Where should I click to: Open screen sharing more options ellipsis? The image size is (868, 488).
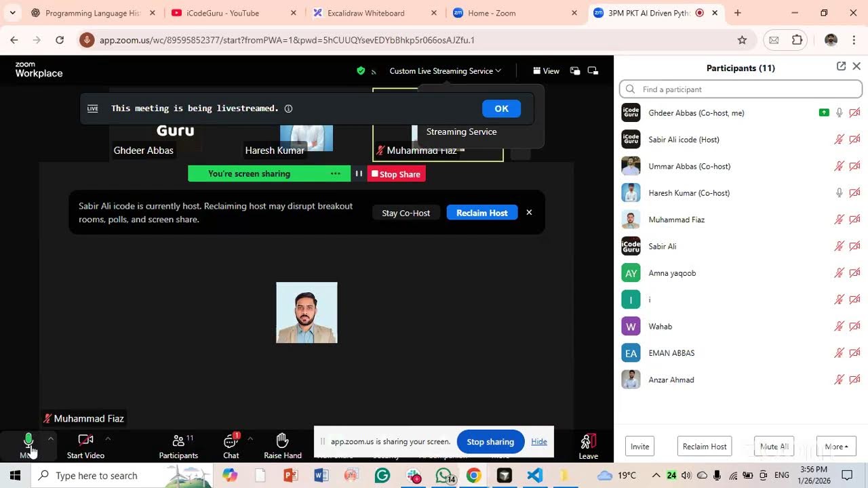pos(335,174)
